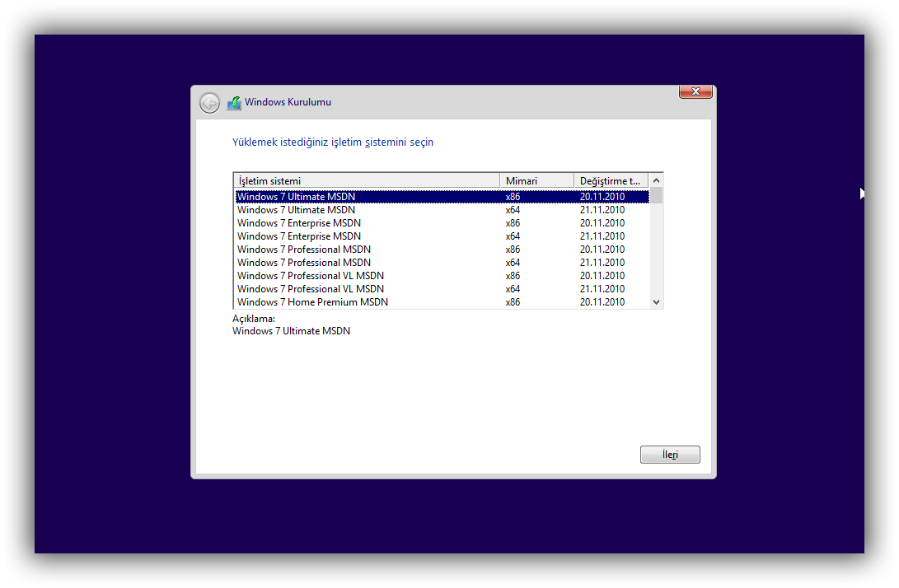The height and width of the screenshot is (588, 899).
Task: Click the Windows Kurulumu setup icon
Action: tap(234, 103)
